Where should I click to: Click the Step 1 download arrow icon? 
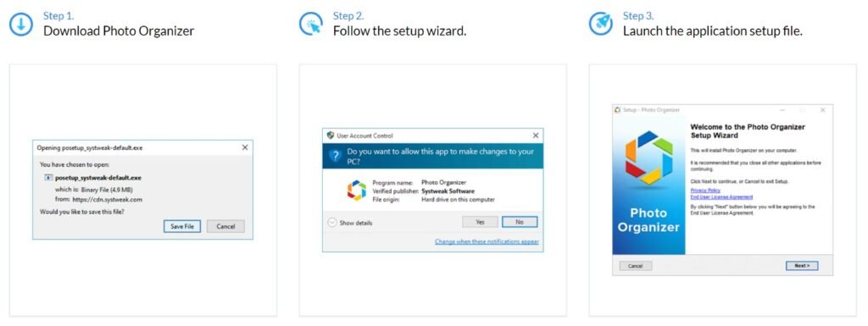tap(21, 25)
